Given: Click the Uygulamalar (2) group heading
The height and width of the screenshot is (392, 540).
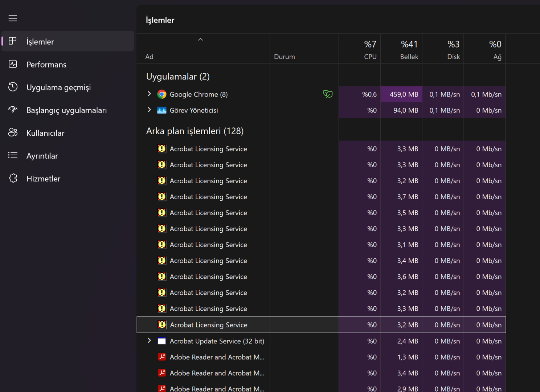Looking at the screenshot, I should coord(178,77).
